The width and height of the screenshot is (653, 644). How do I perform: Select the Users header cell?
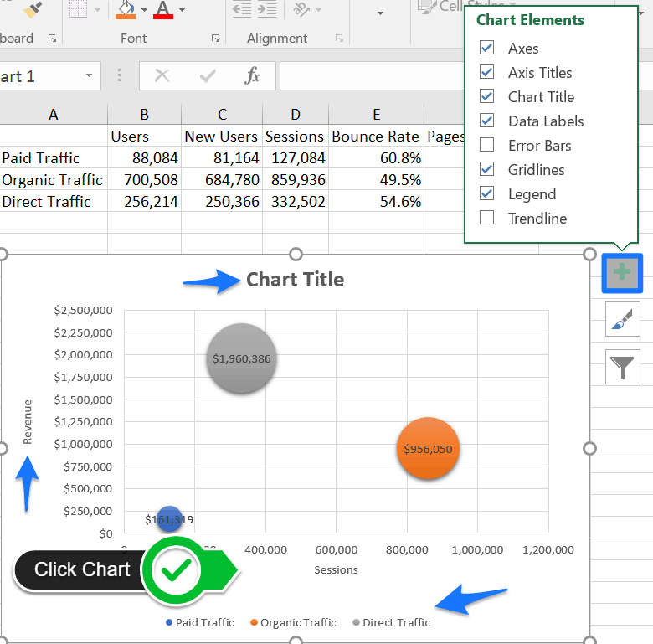point(145,137)
